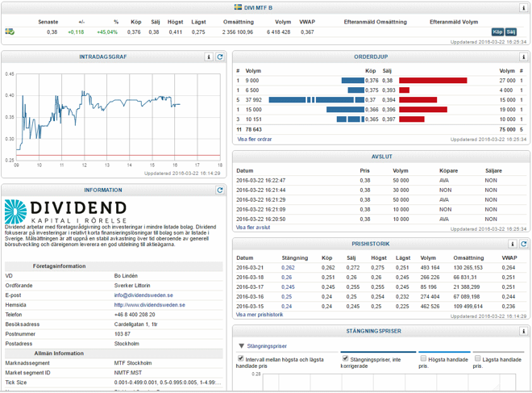Image resolution: width=532 pixels, height=393 pixels.
Task: Click the Stängningspriser expander label
Action: (267, 345)
